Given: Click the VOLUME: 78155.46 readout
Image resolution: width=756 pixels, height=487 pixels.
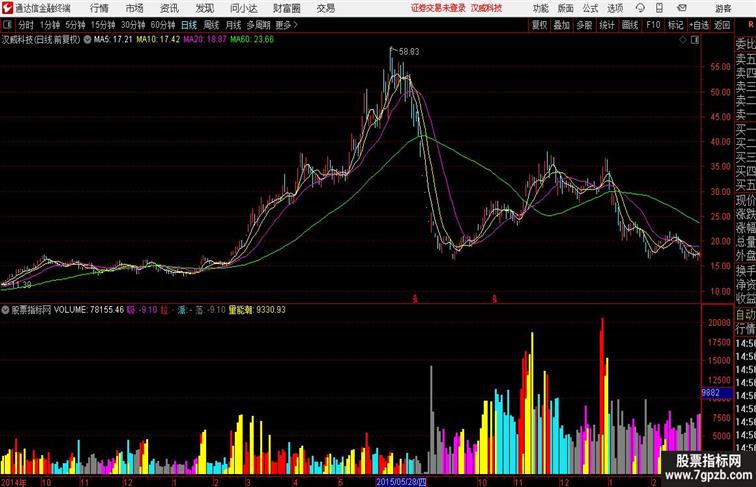Looking at the screenshot, I should tap(89, 310).
